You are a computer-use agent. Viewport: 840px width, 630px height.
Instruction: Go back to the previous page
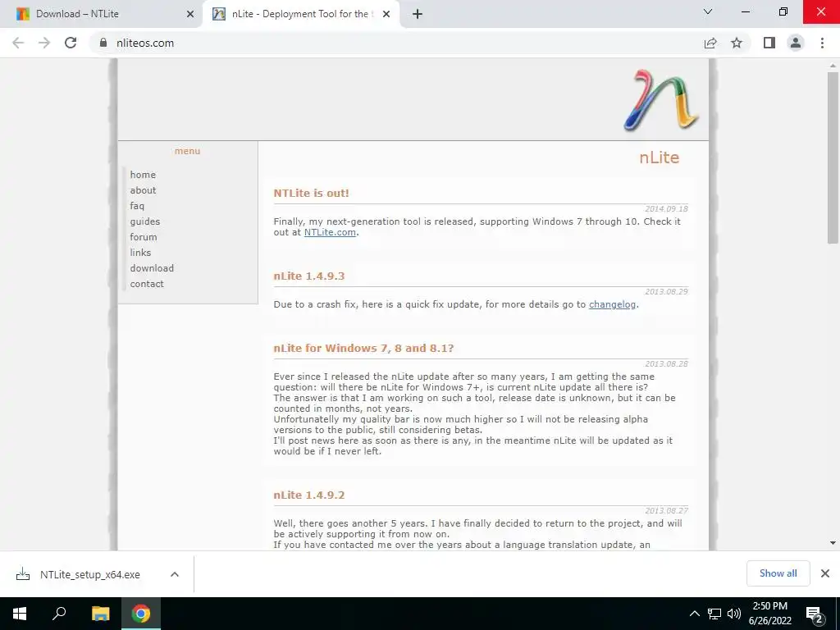18,43
